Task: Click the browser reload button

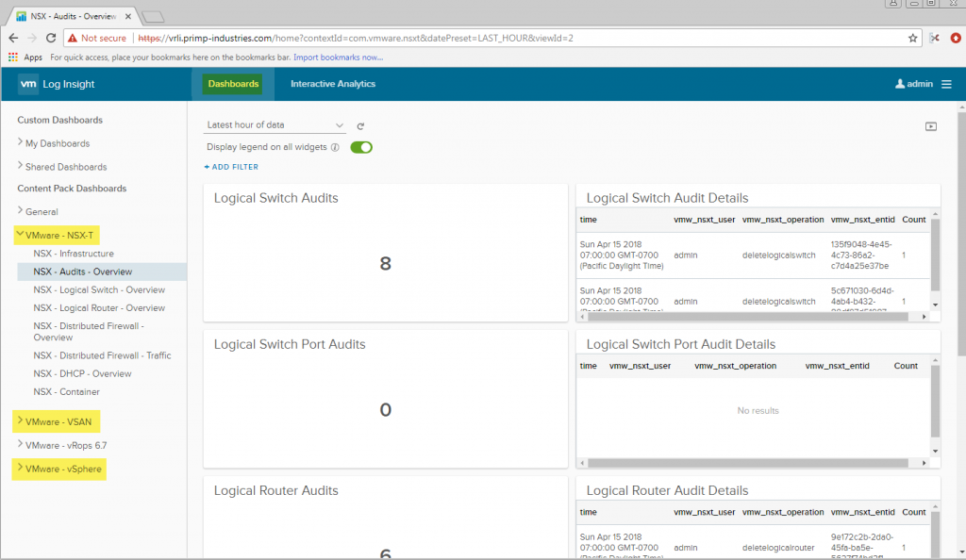Action: click(x=47, y=39)
